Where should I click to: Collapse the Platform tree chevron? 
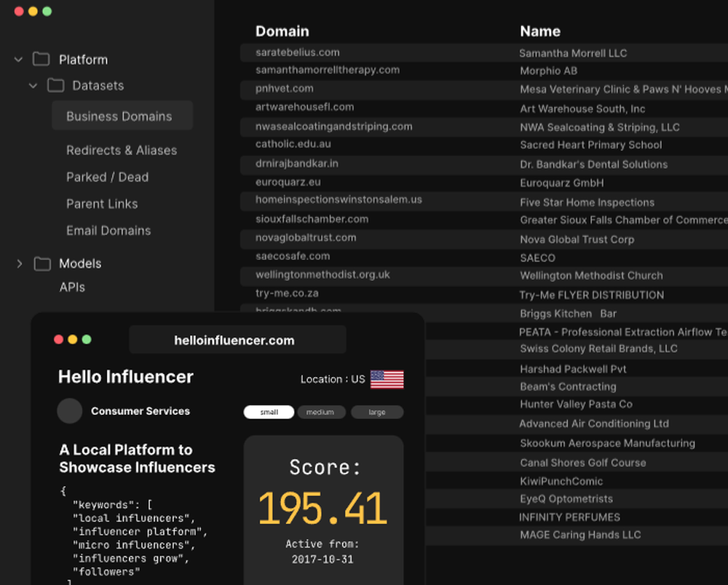tap(19, 60)
